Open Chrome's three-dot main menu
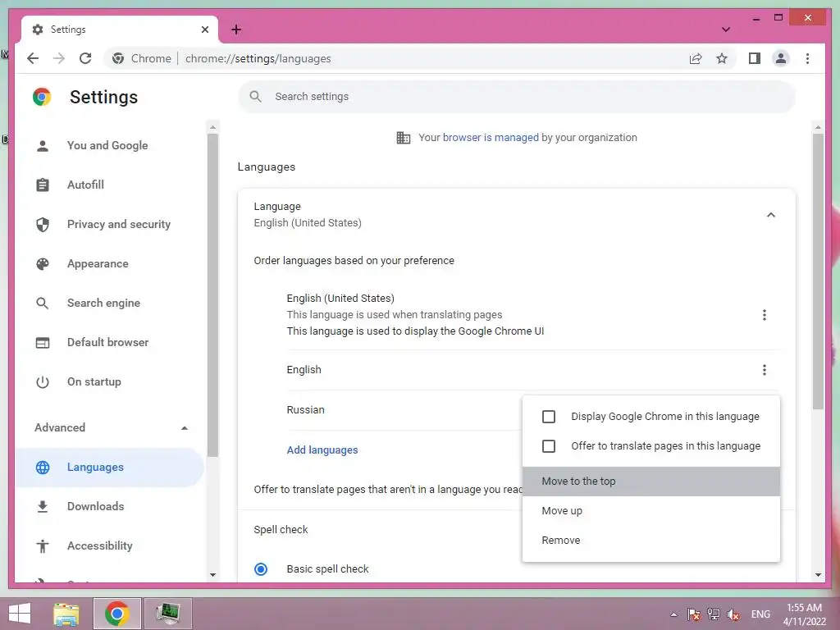The image size is (840, 630). click(x=807, y=58)
